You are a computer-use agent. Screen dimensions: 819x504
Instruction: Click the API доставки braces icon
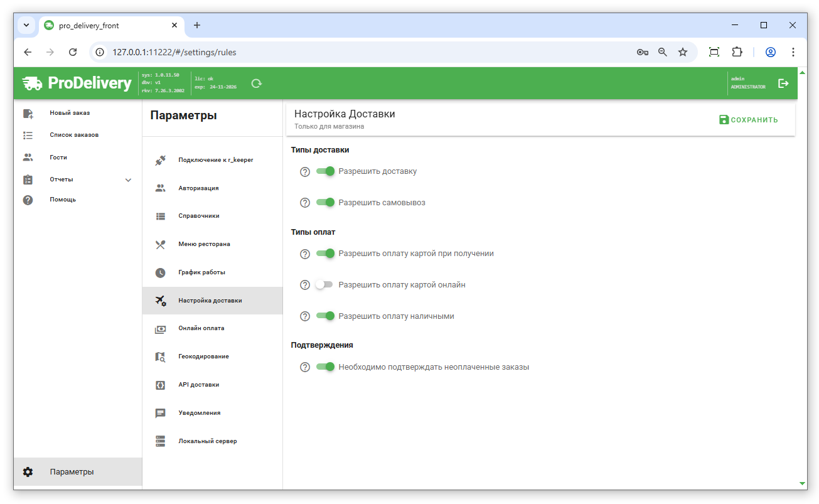pyautogui.click(x=160, y=385)
